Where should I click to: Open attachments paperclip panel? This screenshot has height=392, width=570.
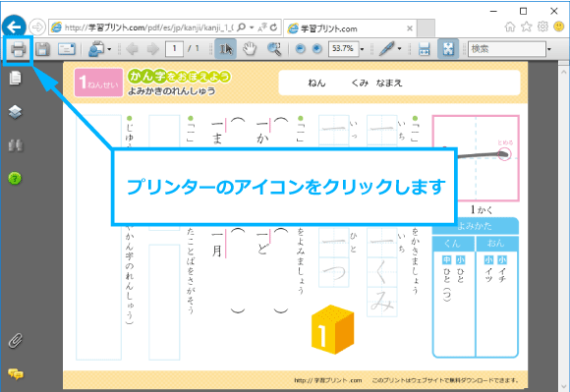(x=16, y=341)
